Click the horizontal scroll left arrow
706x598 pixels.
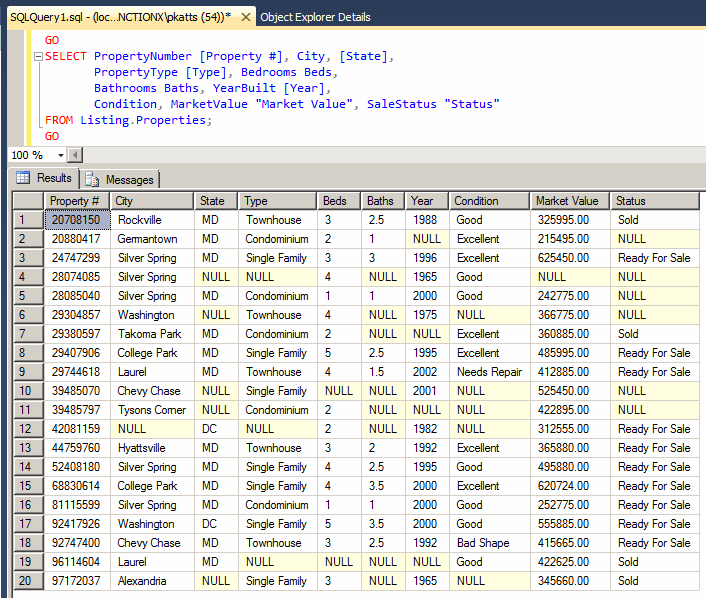point(75,155)
